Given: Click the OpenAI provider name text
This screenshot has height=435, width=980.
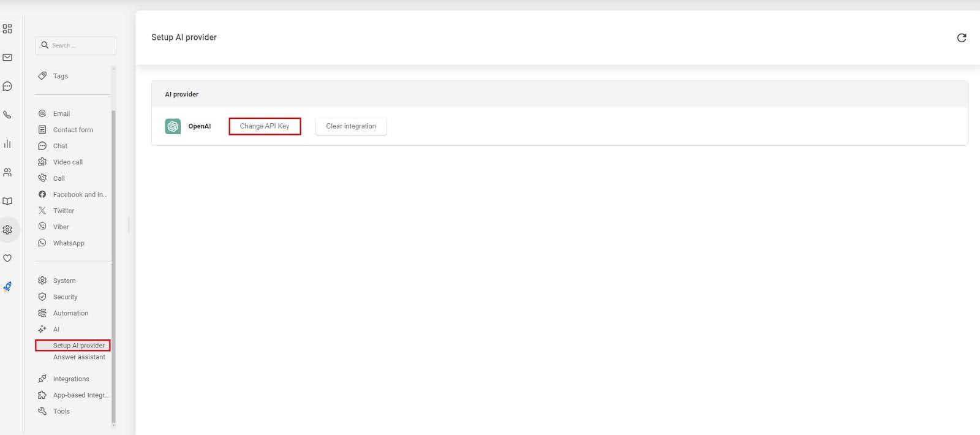Looking at the screenshot, I should click(x=200, y=126).
